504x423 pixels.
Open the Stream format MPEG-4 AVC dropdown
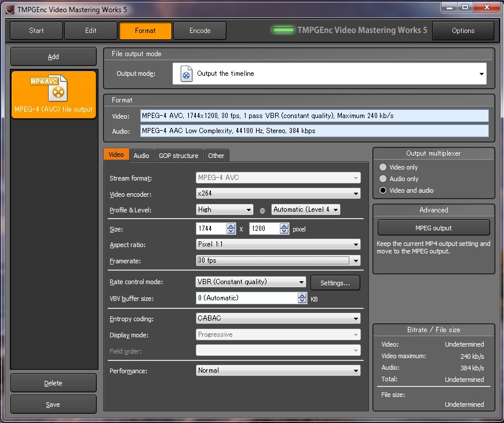(278, 178)
